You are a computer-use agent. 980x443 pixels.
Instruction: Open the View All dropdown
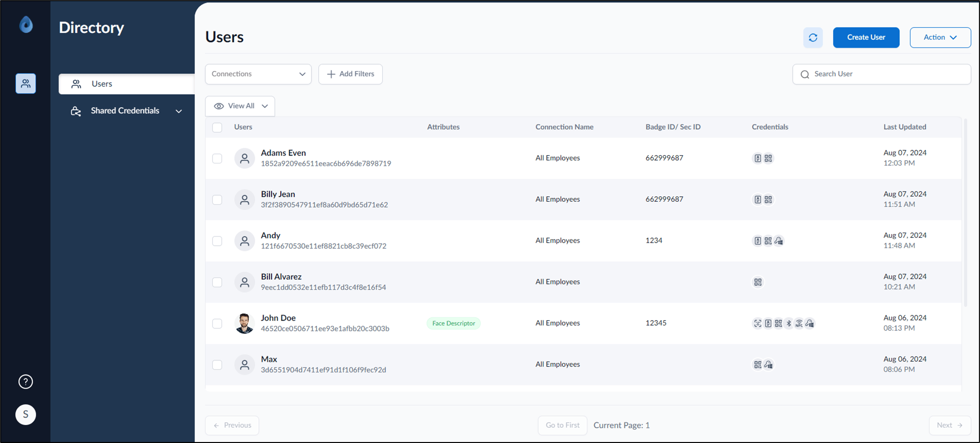(240, 106)
